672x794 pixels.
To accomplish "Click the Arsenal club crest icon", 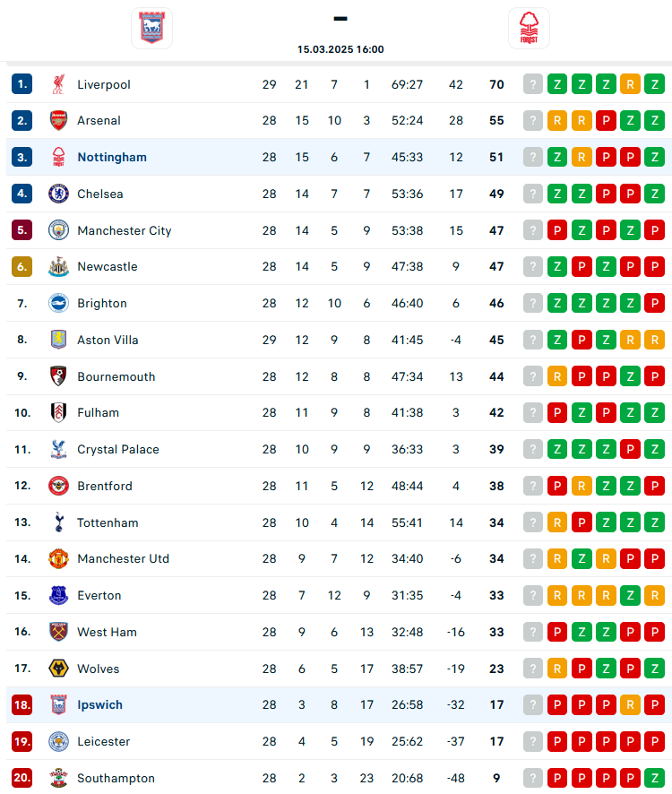I will [58, 120].
